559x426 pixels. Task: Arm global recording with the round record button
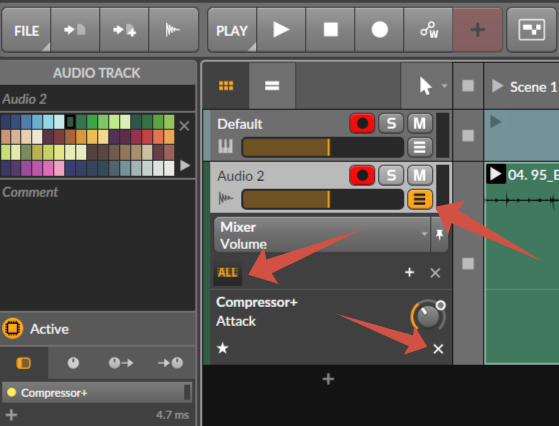[x=380, y=30]
